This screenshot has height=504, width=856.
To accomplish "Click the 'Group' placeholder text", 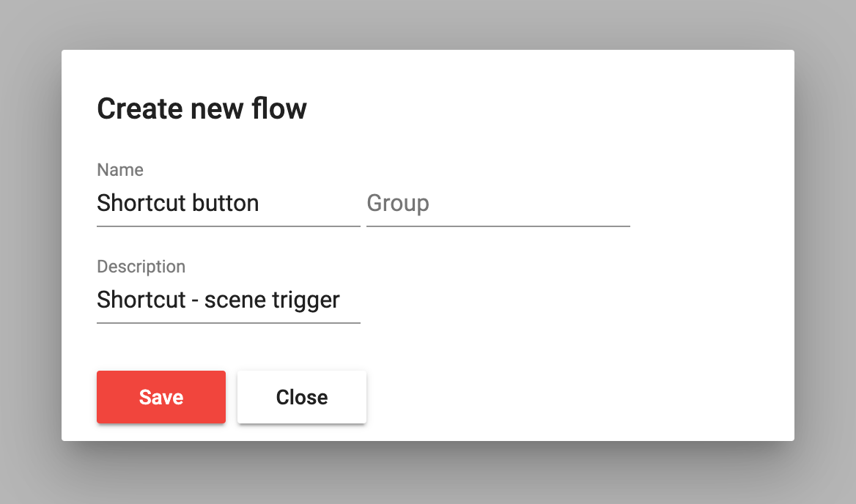I will [x=398, y=204].
